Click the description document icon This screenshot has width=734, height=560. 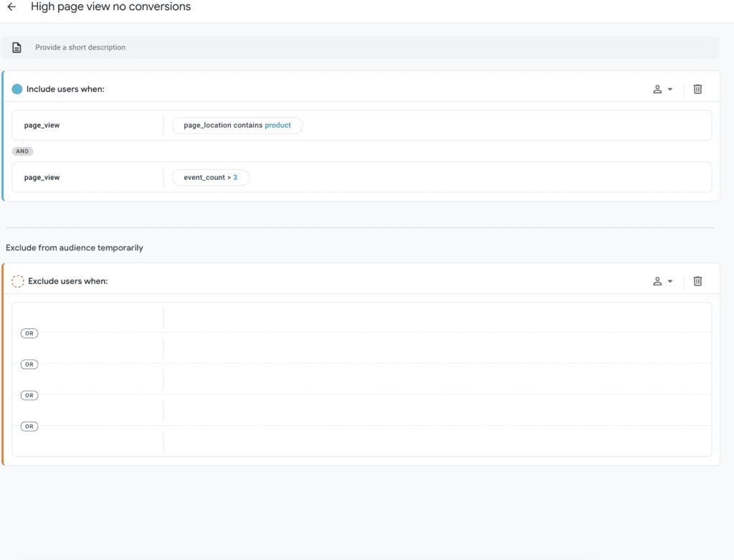pos(17,47)
